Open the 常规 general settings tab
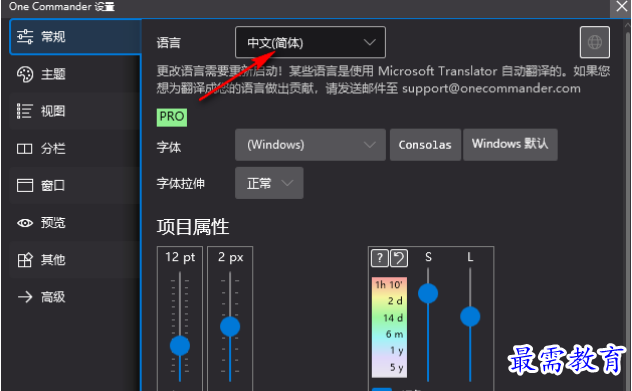The height and width of the screenshot is (391, 632). click(75, 37)
